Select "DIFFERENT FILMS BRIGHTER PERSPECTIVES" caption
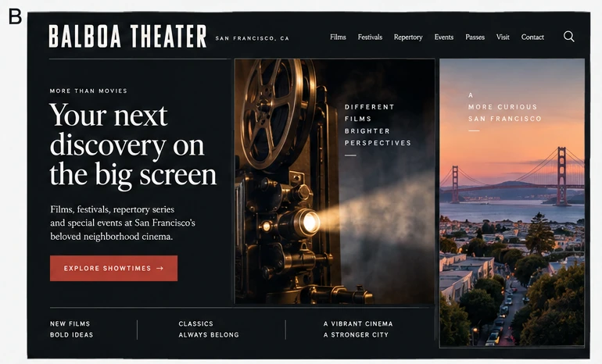The height and width of the screenshot is (364, 602). (x=378, y=125)
